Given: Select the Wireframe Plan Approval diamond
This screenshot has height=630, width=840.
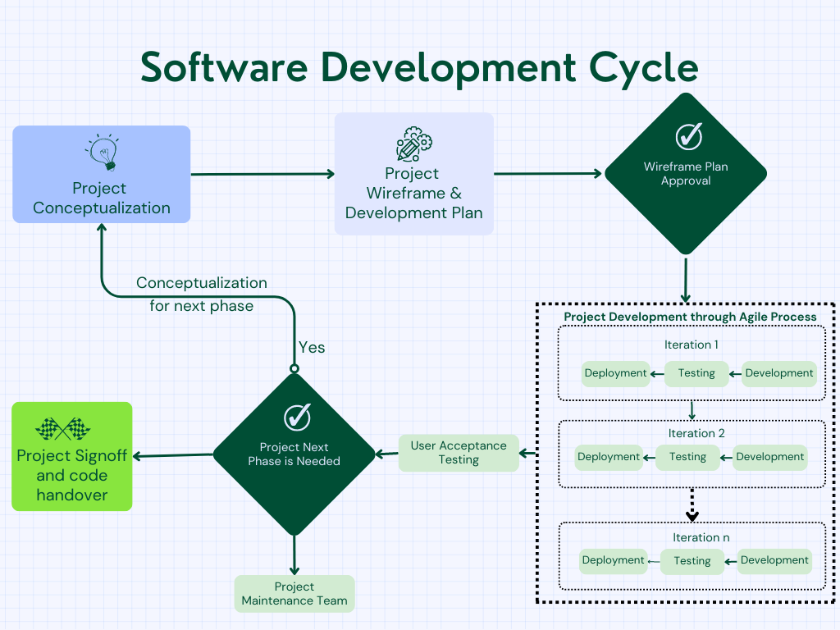Looking at the screenshot, I should point(686,174).
